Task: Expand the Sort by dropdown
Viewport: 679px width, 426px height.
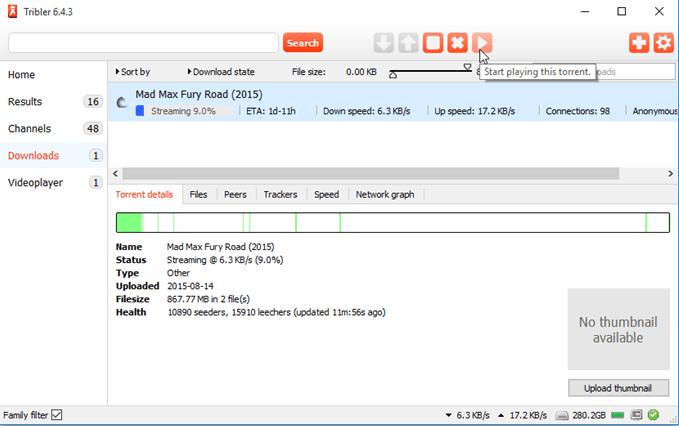Action: click(134, 72)
